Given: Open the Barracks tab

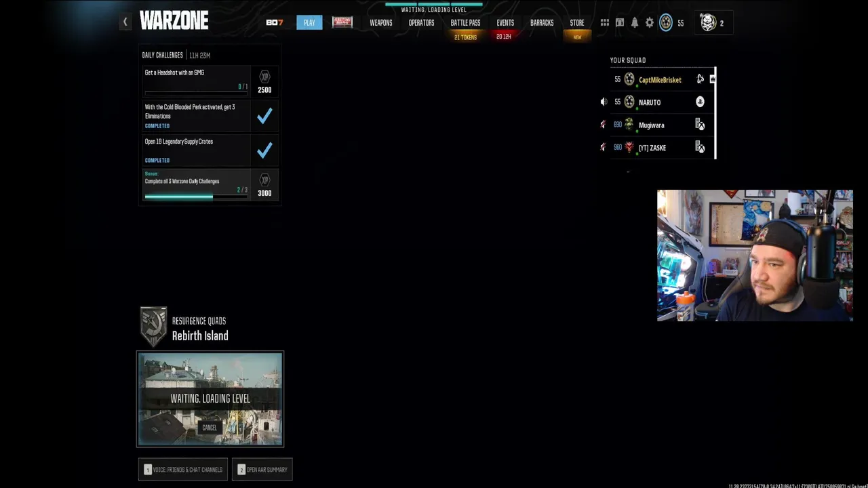Looking at the screenshot, I should (542, 22).
